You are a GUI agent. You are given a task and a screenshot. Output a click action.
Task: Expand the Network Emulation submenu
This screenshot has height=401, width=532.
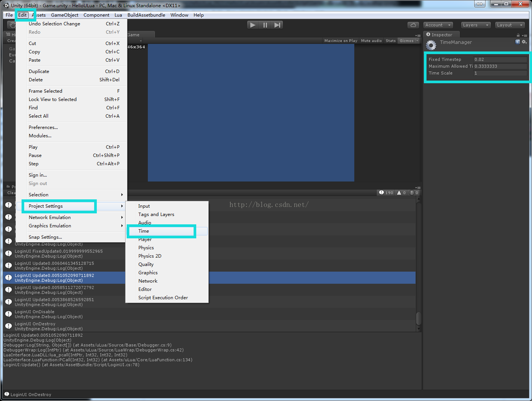pyautogui.click(x=71, y=218)
